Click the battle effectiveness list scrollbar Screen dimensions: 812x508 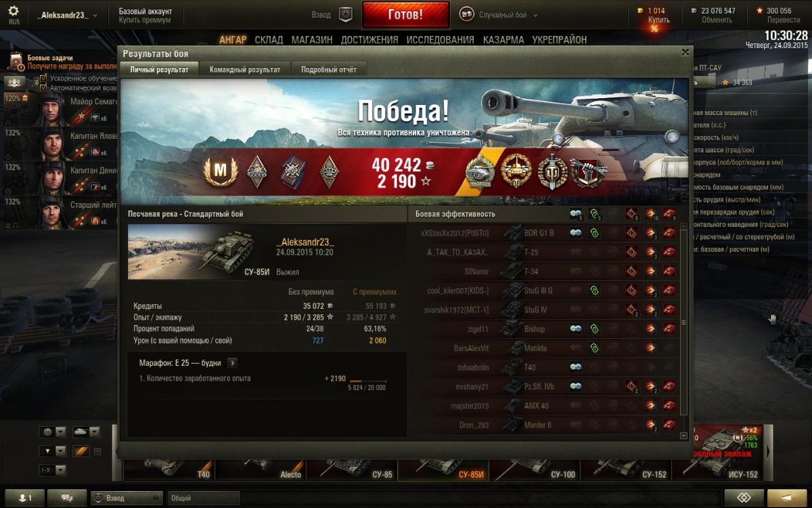683,332
